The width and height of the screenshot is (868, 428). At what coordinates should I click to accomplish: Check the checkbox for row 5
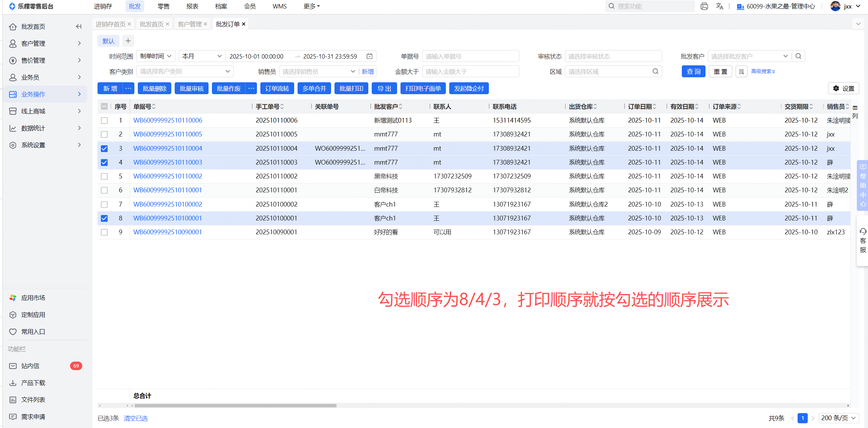[104, 176]
